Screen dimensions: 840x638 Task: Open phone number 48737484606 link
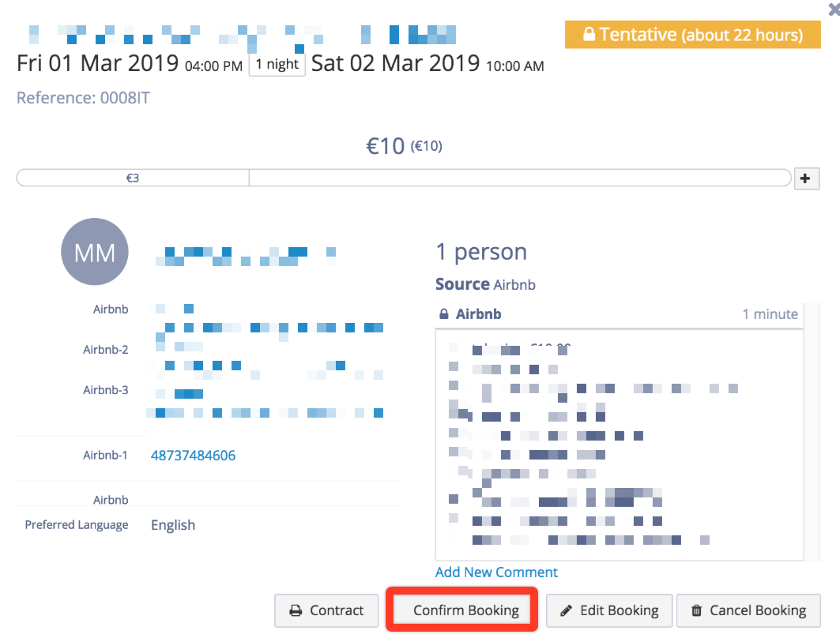click(x=193, y=456)
